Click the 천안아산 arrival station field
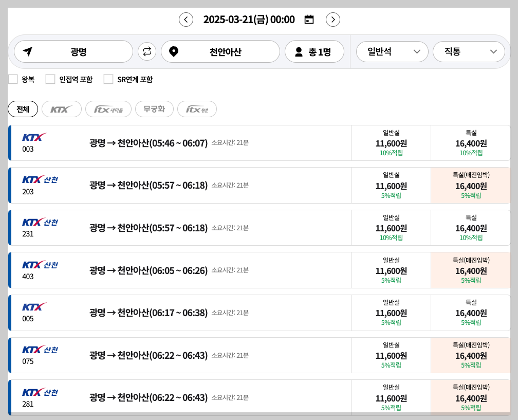This screenshot has height=420, width=518. point(226,51)
